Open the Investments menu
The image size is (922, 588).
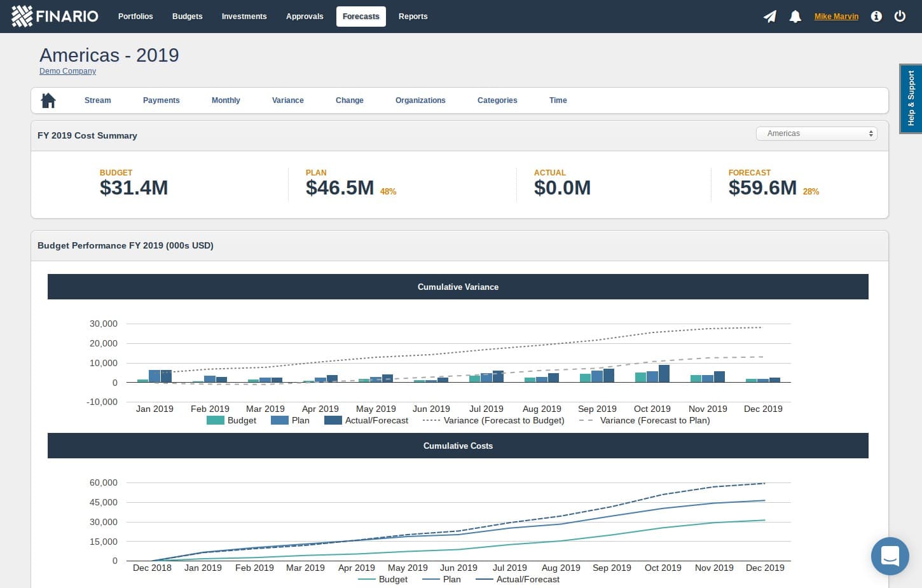(244, 17)
